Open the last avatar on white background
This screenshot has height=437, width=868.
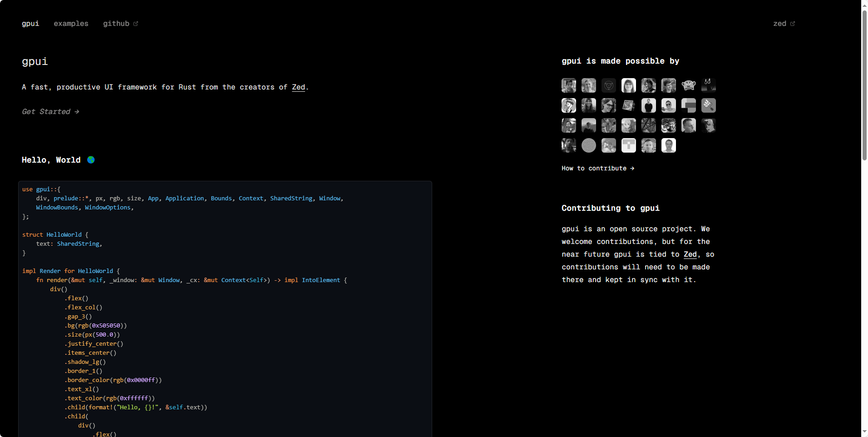pos(669,145)
